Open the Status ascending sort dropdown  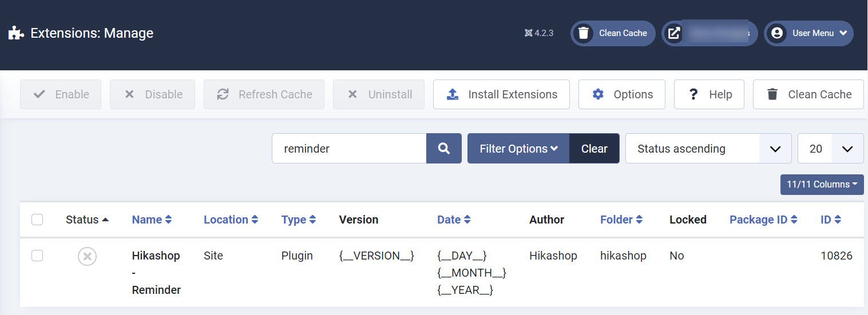tap(708, 149)
